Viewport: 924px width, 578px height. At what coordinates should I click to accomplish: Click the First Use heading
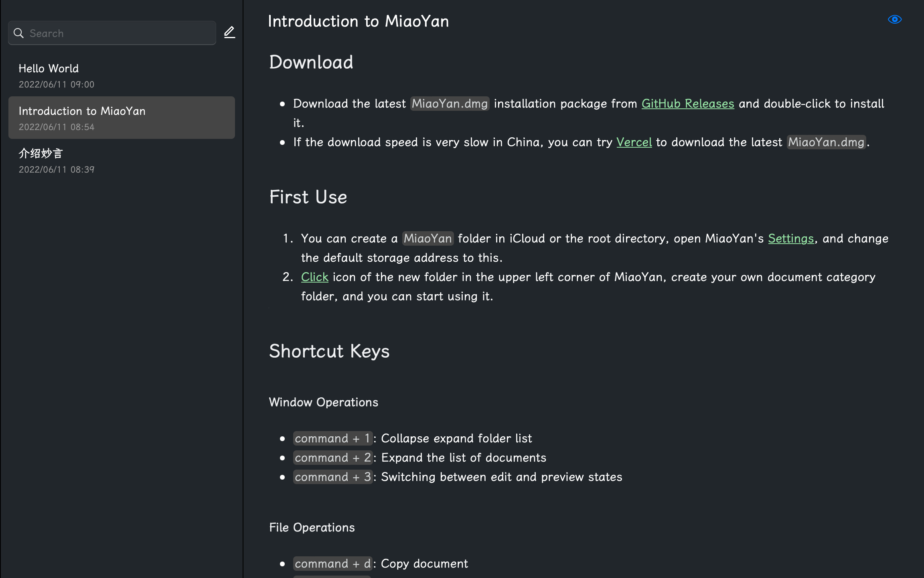pyautogui.click(x=308, y=197)
